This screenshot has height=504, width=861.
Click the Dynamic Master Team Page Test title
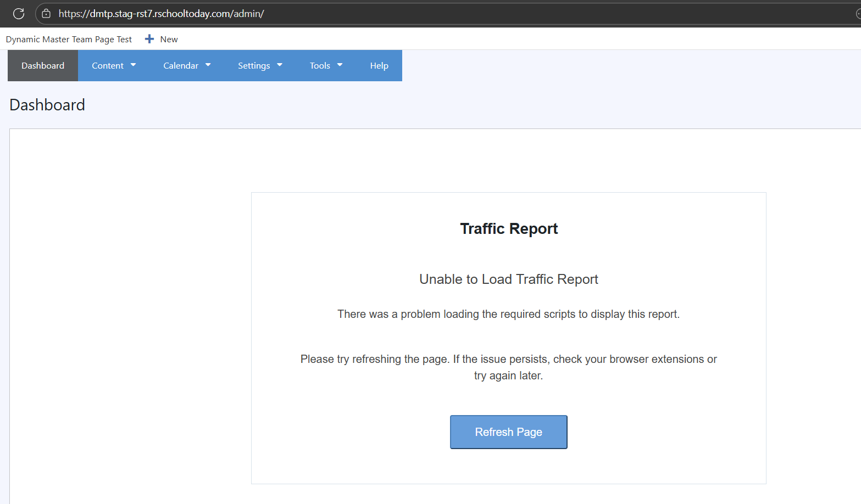(x=69, y=39)
